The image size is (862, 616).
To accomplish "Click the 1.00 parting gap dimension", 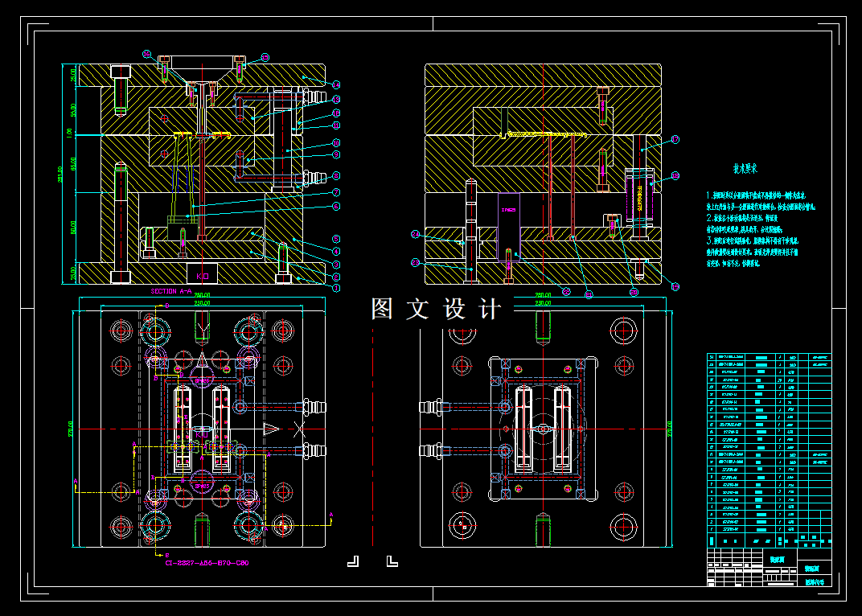I will pyautogui.click(x=69, y=133).
